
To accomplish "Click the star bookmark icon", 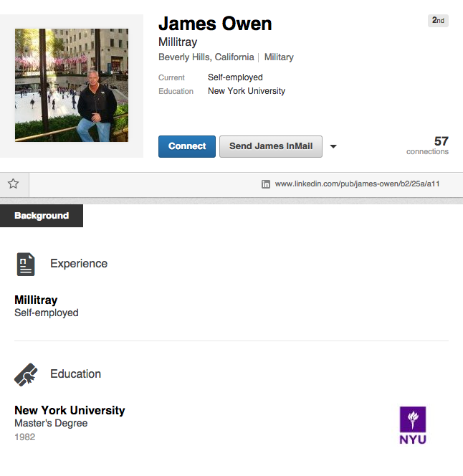I will (13, 184).
